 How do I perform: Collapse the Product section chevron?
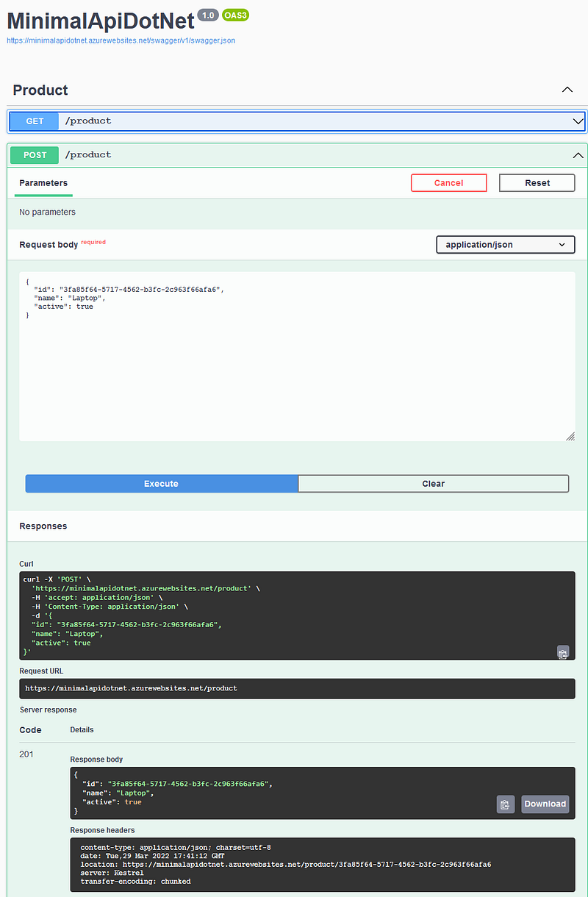pos(567,90)
